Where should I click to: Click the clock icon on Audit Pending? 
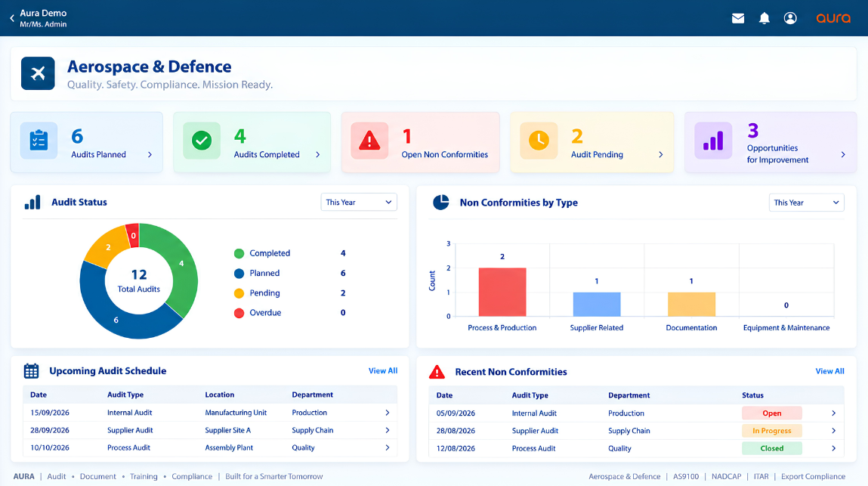pos(539,141)
